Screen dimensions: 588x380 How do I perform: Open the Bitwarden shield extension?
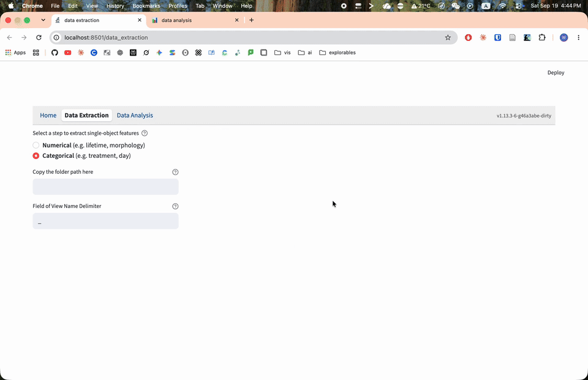(x=497, y=37)
